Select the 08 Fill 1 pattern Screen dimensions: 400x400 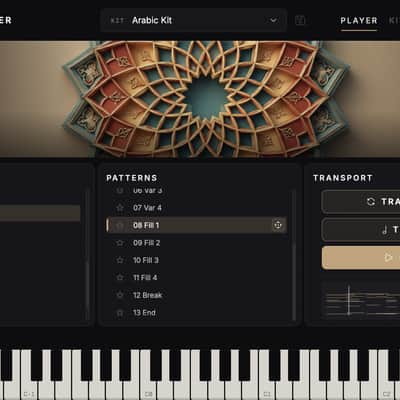(x=196, y=225)
